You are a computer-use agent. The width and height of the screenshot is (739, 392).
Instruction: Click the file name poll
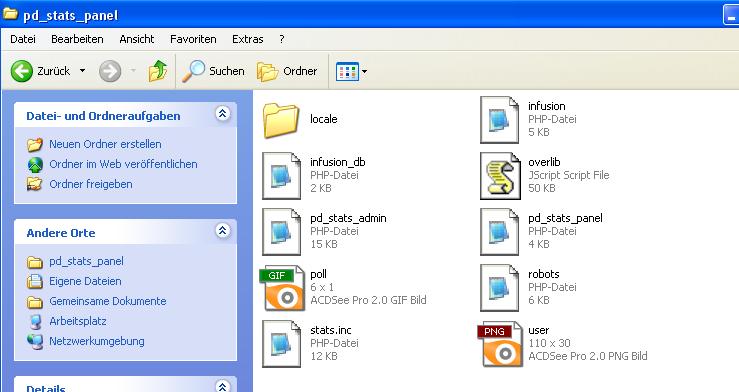click(x=319, y=274)
